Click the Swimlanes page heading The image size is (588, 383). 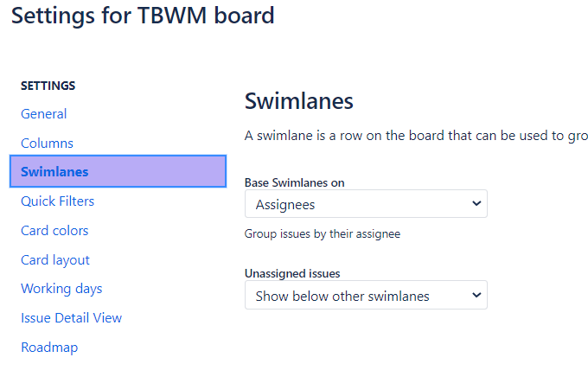pyautogui.click(x=299, y=101)
